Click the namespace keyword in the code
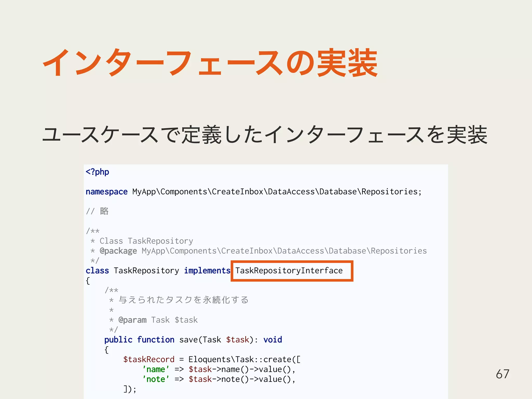This screenshot has width=532, height=399. pyautogui.click(x=107, y=192)
